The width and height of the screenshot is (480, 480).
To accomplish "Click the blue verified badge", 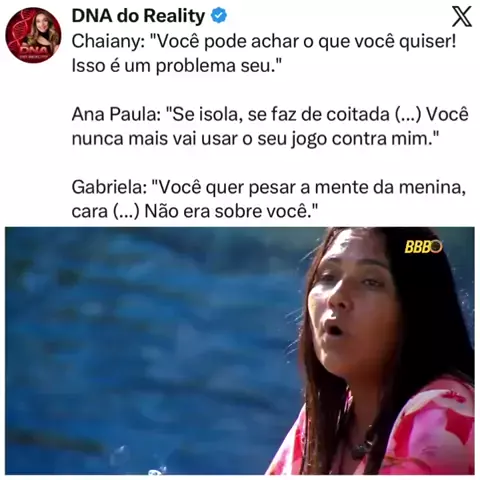I will click(219, 16).
